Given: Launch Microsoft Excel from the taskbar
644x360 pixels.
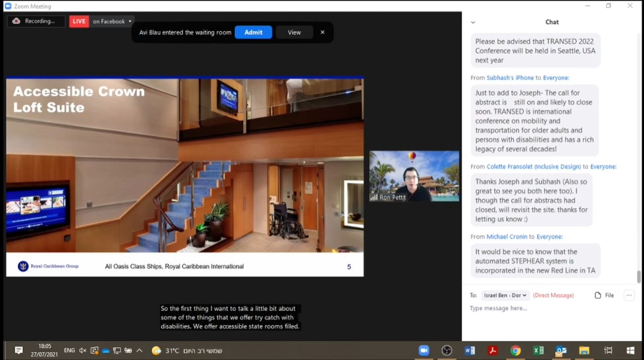Looking at the screenshot, I should [538, 350].
